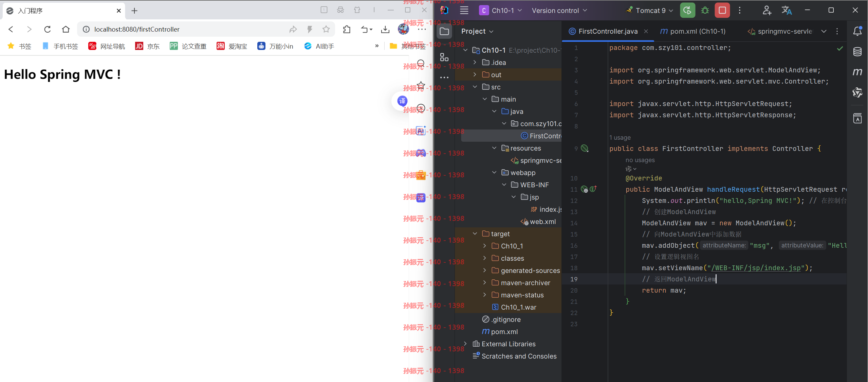Screen dimensions: 868x382
Task: Open the IDE more actions menu
Action: pyautogui.click(x=740, y=11)
